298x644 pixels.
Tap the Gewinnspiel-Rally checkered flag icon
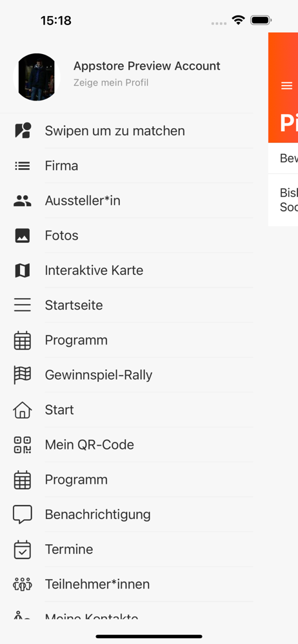(x=23, y=375)
